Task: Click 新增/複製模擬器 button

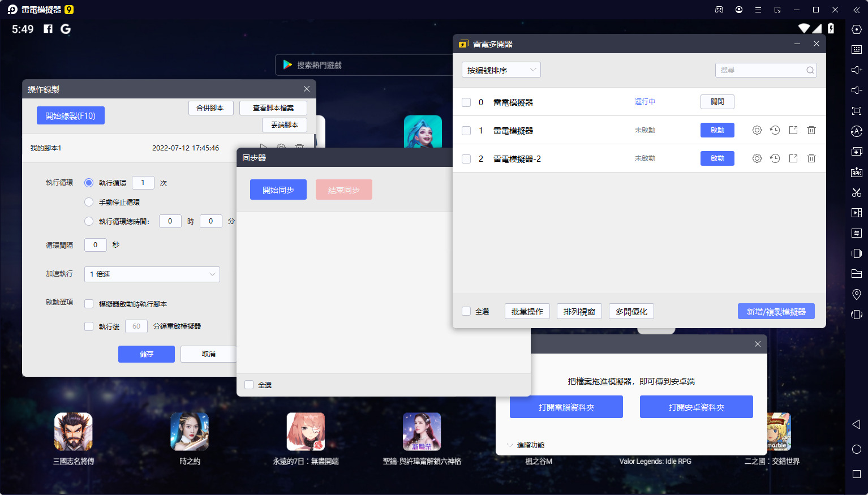Action: click(776, 311)
